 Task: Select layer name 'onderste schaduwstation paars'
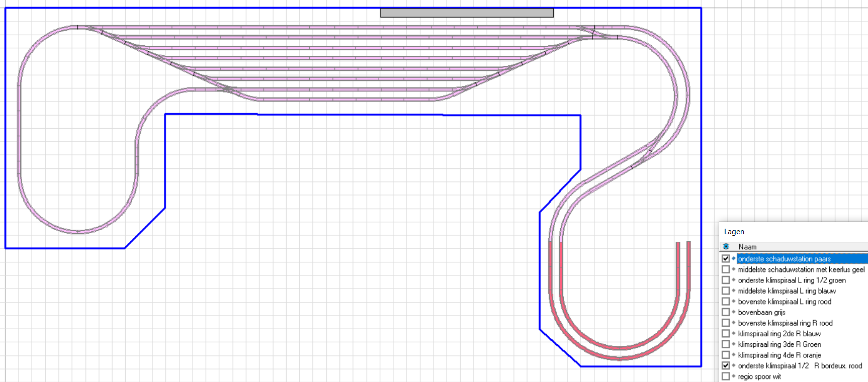click(x=784, y=259)
